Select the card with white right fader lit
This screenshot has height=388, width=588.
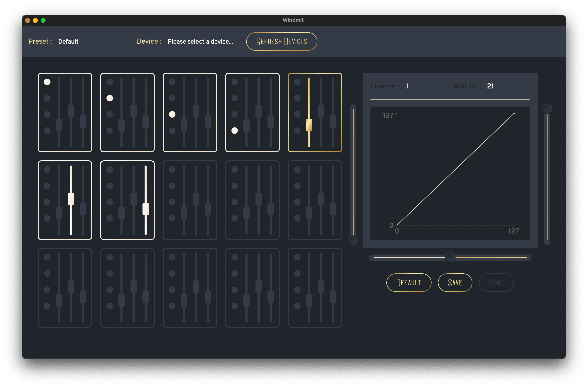pos(127,200)
